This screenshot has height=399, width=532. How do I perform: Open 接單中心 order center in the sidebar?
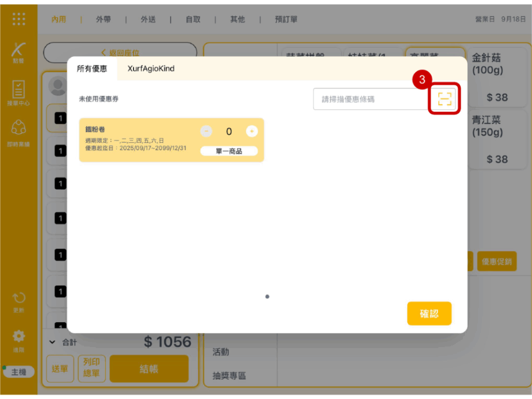(x=19, y=93)
